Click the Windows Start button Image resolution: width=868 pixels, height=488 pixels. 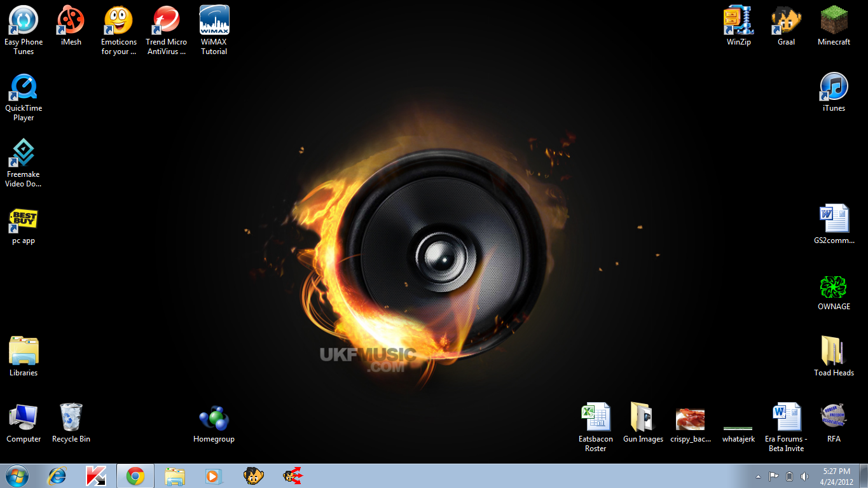point(17,476)
